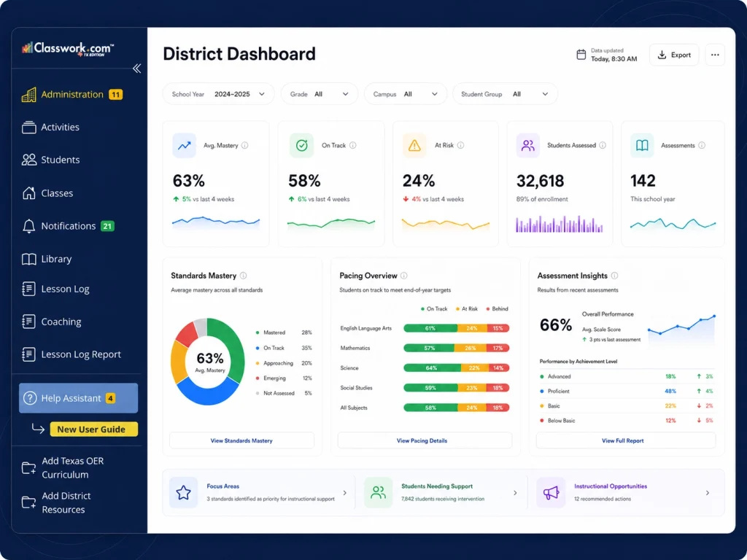Show info for Assessment Insights
The width and height of the screenshot is (747, 560).
tap(614, 275)
